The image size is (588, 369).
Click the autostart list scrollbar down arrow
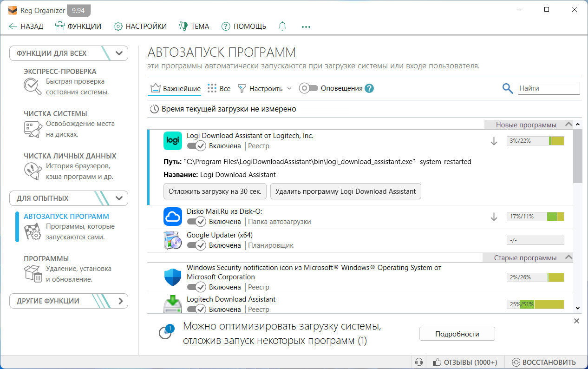[578, 308]
